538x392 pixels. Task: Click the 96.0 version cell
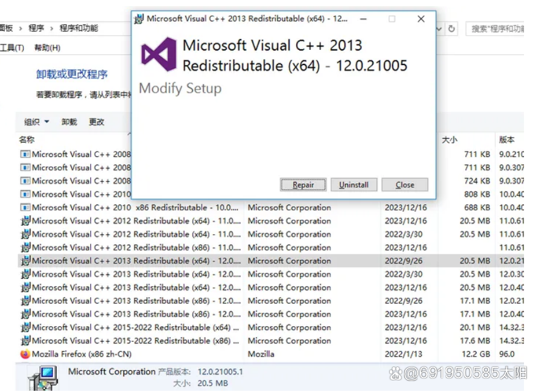coord(507,354)
